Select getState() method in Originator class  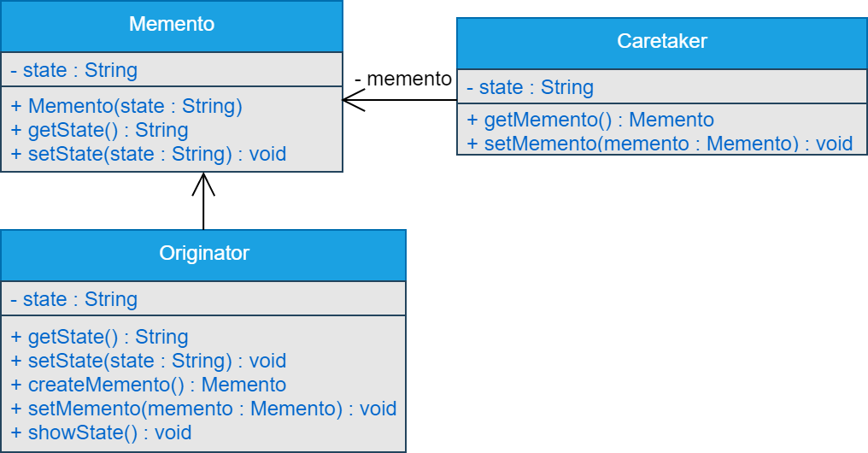point(99,337)
